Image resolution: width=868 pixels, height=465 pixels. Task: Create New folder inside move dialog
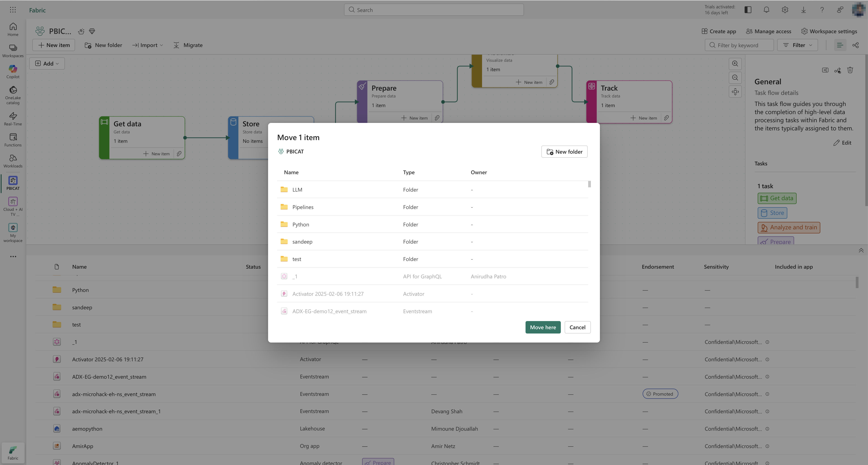pos(564,152)
